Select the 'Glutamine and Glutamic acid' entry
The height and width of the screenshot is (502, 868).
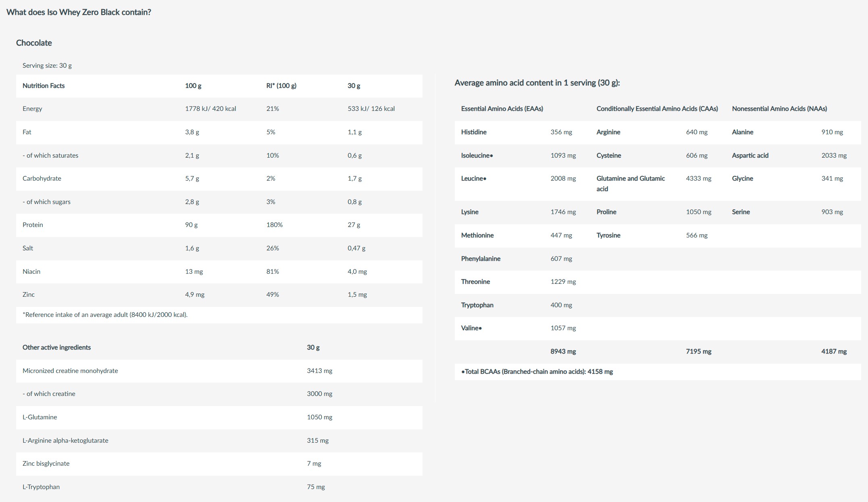pos(631,183)
